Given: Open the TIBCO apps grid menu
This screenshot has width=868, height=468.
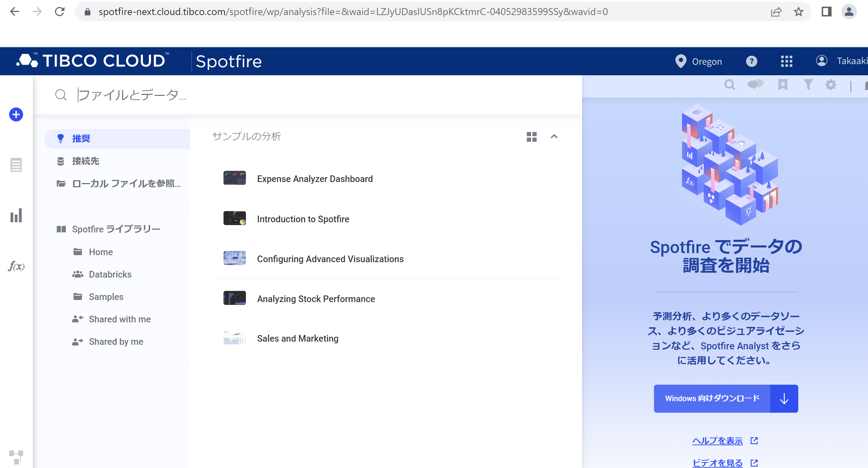Looking at the screenshot, I should pos(786,61).
